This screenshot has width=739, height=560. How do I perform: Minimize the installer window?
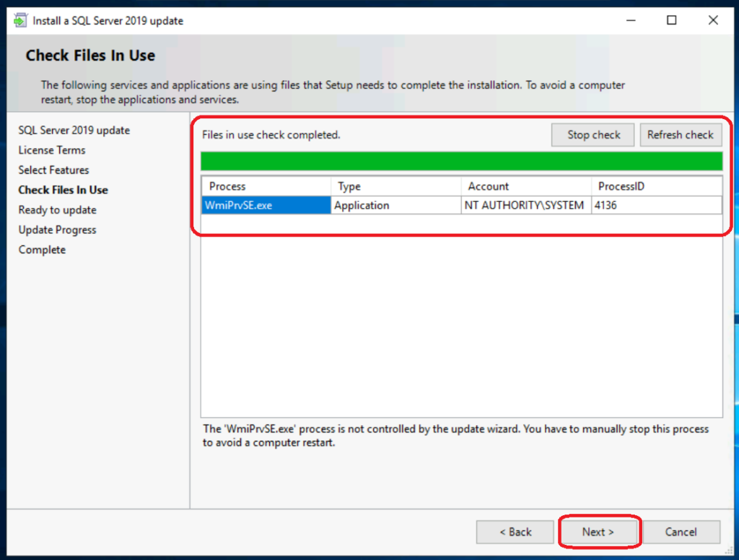[x=631, y=20]
